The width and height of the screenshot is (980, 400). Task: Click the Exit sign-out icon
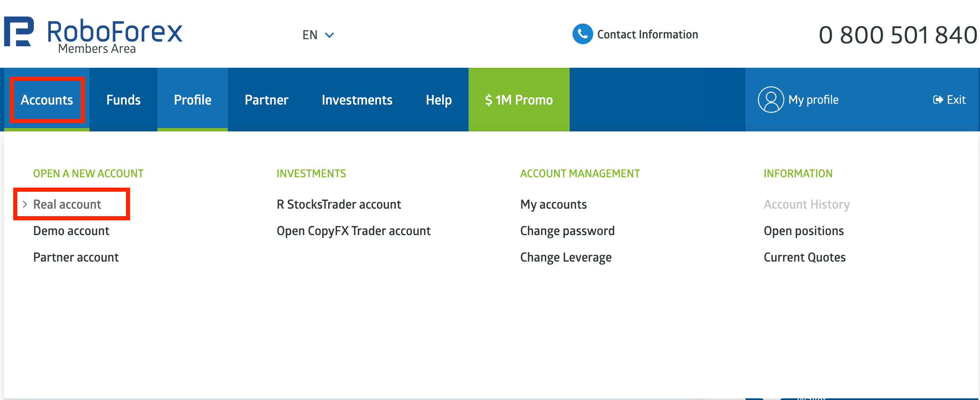(x=938, y=100)
